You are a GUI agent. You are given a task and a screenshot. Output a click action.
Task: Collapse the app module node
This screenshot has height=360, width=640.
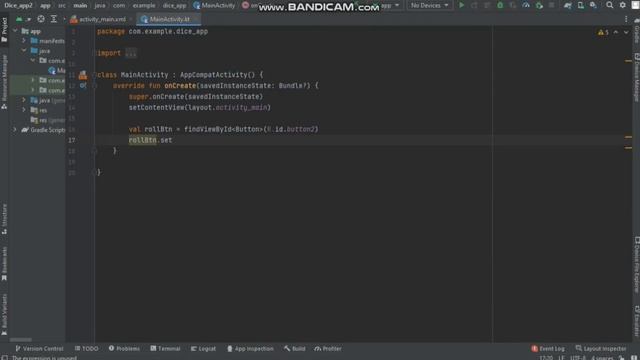click(15, 31)
